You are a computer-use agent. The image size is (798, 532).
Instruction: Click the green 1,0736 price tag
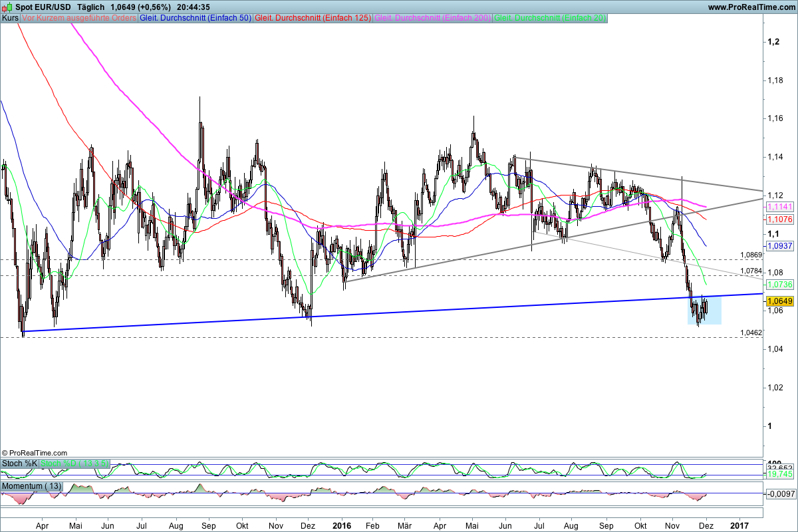click(x=779, y=284)
